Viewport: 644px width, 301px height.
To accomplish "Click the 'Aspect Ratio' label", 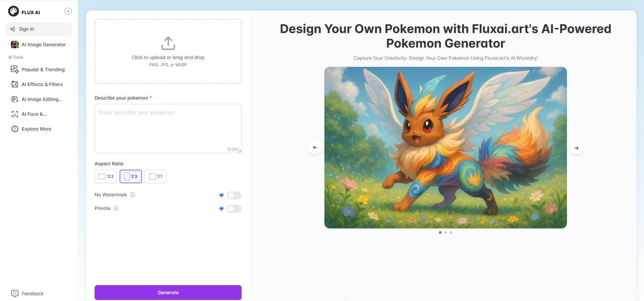I will click(x=109, y=164).
